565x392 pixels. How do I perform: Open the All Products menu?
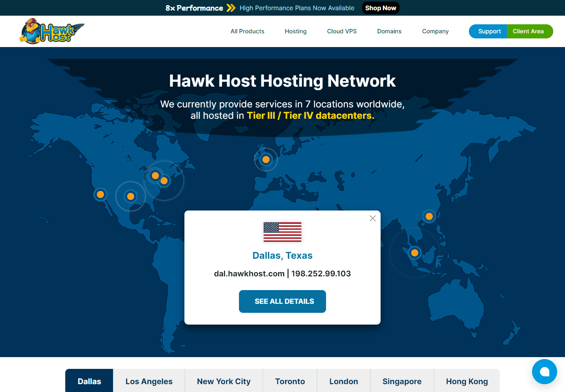coord(248,31)
